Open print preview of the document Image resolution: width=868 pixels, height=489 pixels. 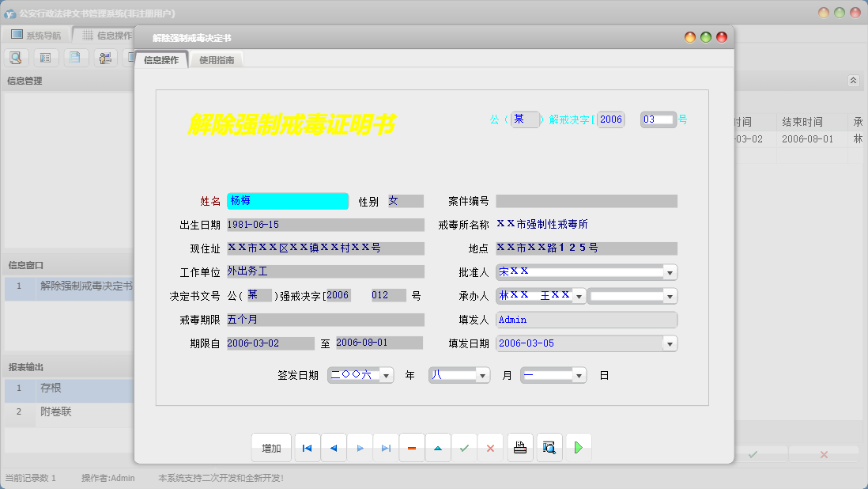(548, 447)
